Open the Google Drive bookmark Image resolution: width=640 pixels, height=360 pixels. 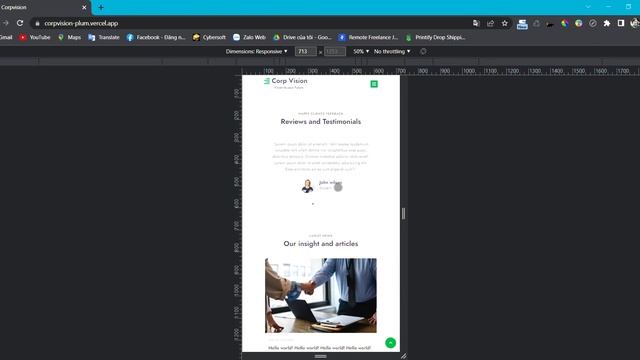(x=302, y=37)
